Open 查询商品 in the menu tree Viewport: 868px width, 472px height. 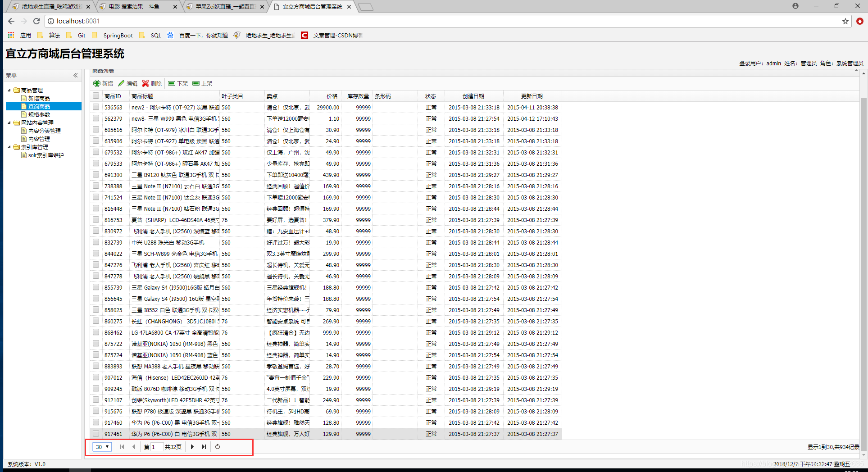click(39, 106)
